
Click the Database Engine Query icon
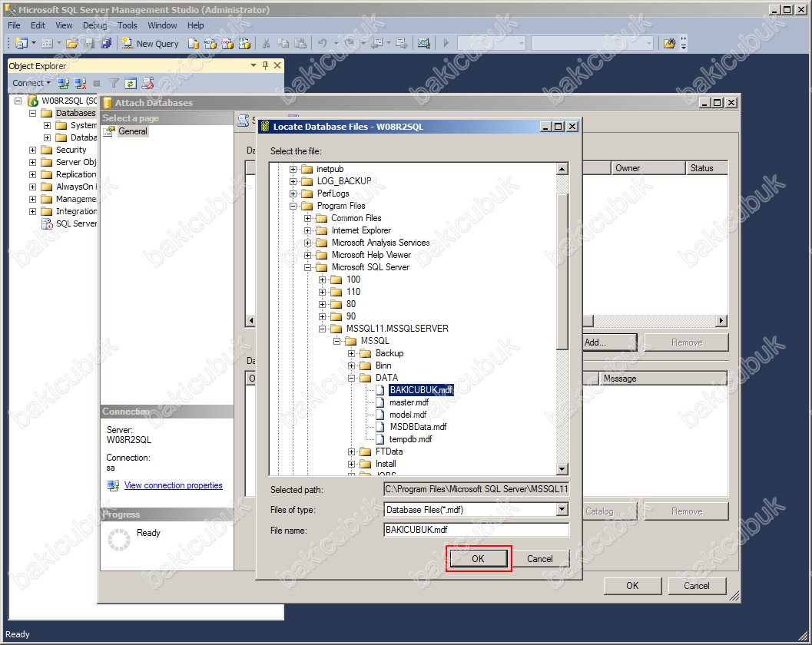194,44
